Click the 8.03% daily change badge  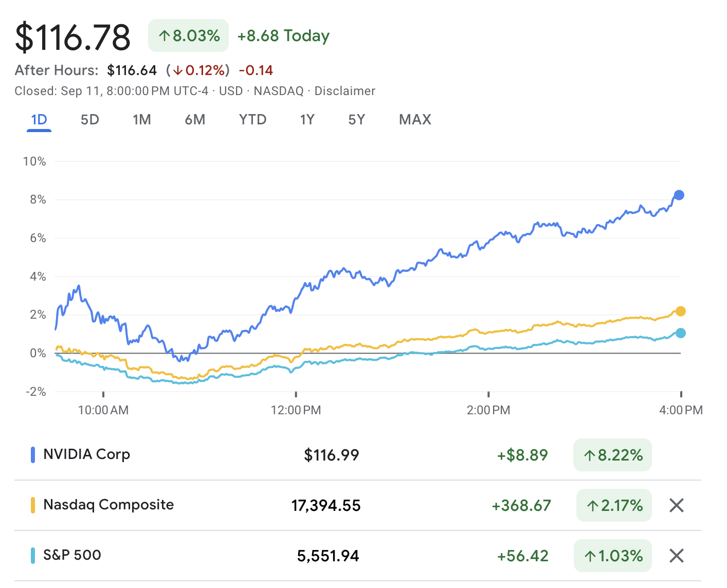tap(188, 36)
